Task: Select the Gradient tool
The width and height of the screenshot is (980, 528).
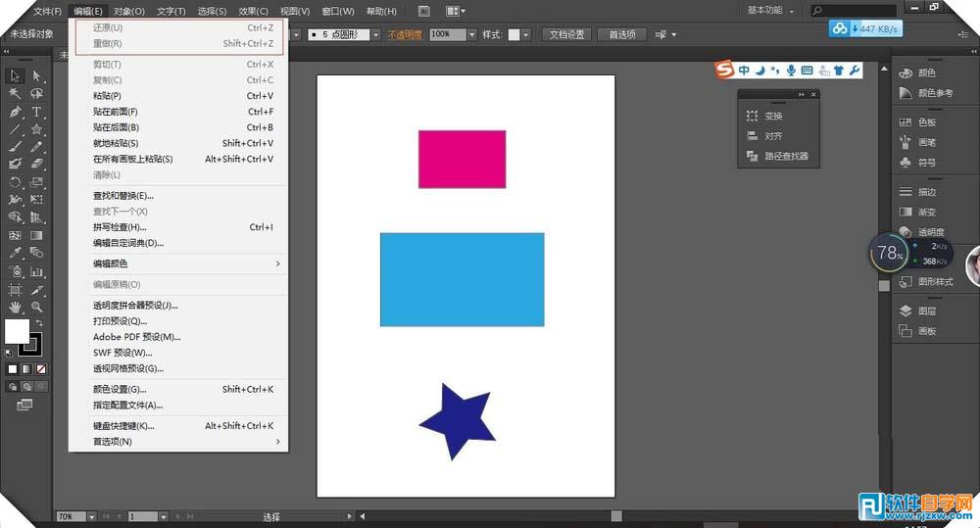Action: pyautogui.click(x=37, y=235)
